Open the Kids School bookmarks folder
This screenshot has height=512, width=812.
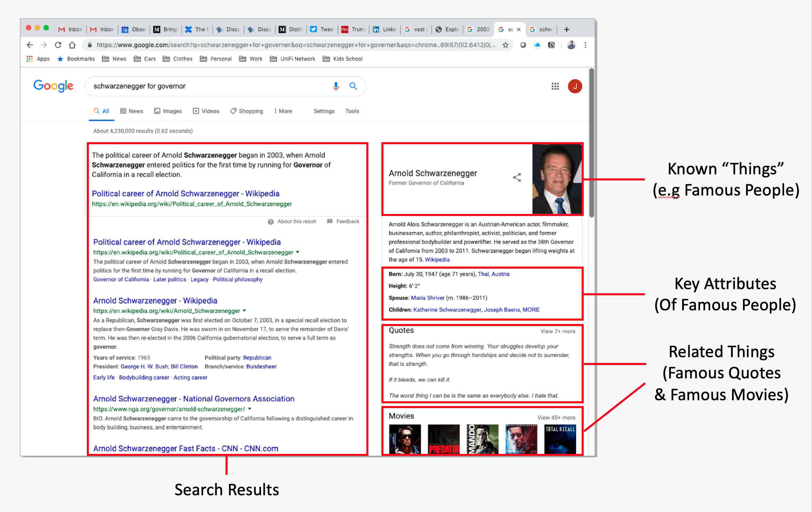343,59
